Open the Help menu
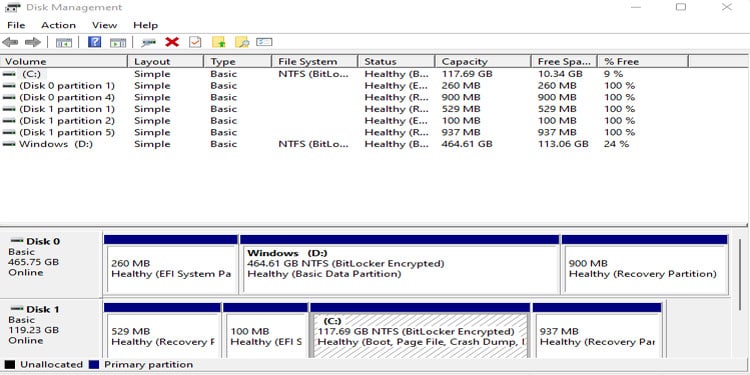The image size is (750, 375). (x=145, y=25)
